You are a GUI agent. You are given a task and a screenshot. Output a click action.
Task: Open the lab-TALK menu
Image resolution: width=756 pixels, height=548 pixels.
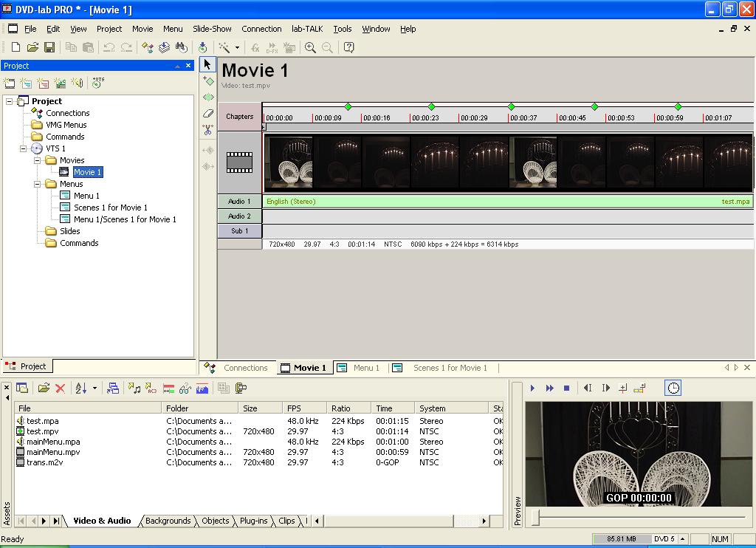pos(307,29)
